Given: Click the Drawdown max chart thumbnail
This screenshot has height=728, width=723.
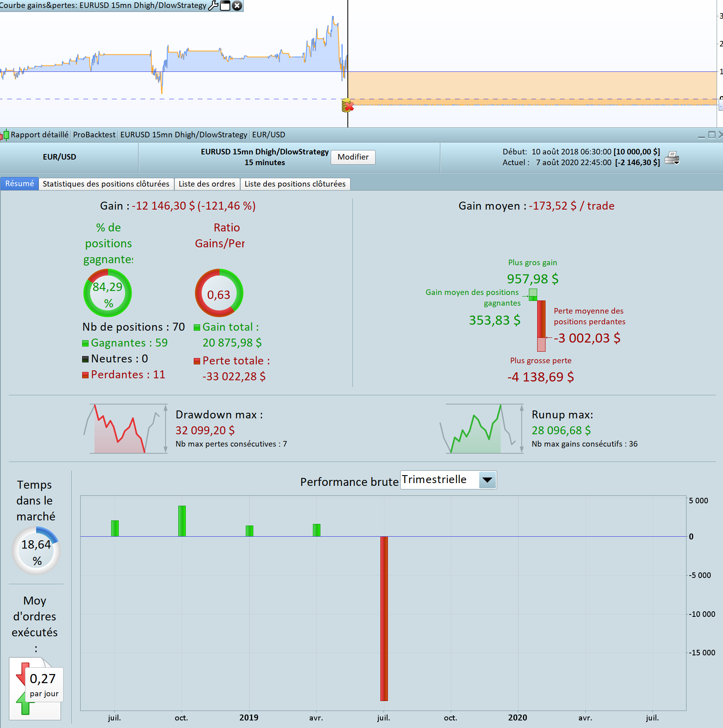Looking at the screenshot, I should click(125, 429).
